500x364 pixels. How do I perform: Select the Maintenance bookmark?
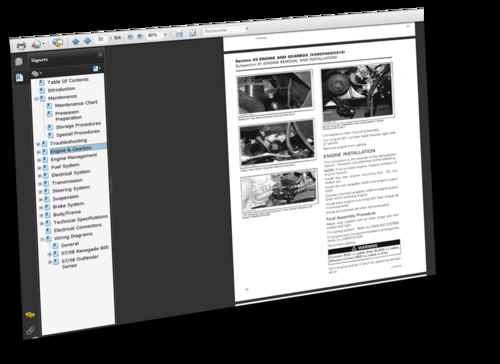pos(62,97)
